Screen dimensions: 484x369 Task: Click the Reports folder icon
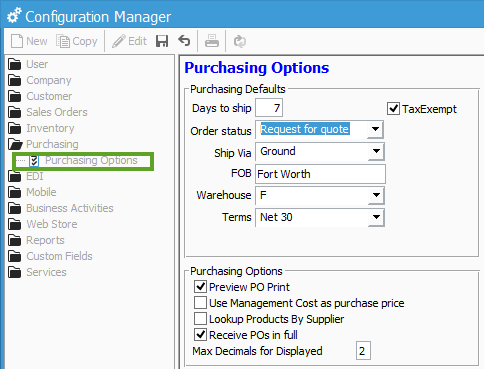[x=14, y=240]
